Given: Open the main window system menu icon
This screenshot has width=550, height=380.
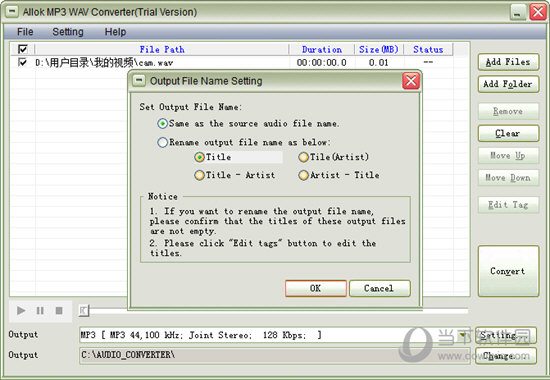Looking at the screenshot, I should coord(12,12).
